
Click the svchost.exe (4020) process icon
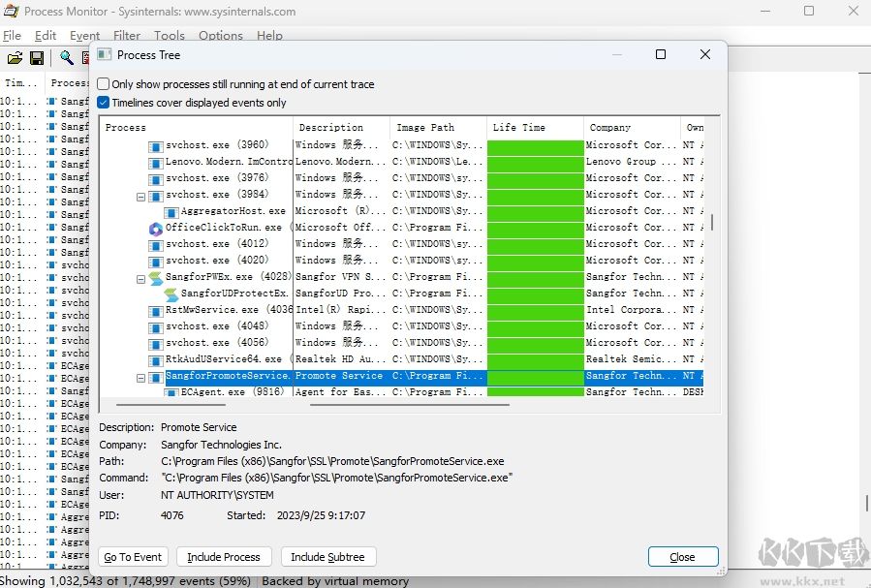click(156, 263)
